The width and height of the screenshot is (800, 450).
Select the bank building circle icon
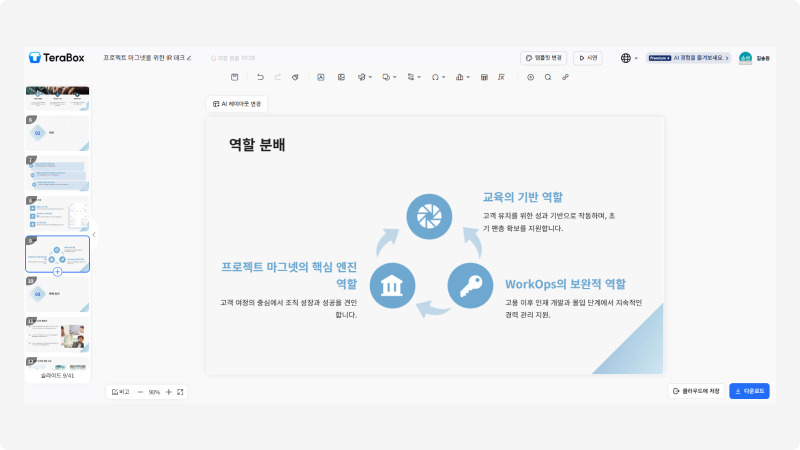(x=392, y=286)
